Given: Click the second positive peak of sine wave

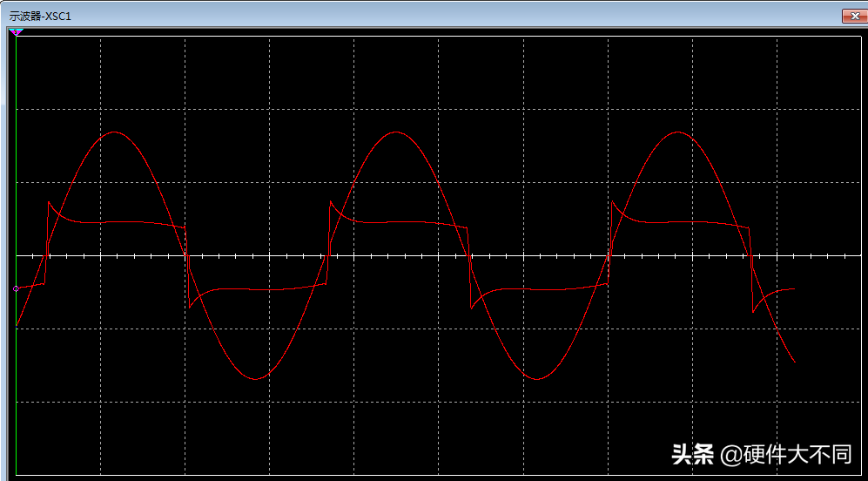Looking at the screenshot, I should [x=396, y=132].
